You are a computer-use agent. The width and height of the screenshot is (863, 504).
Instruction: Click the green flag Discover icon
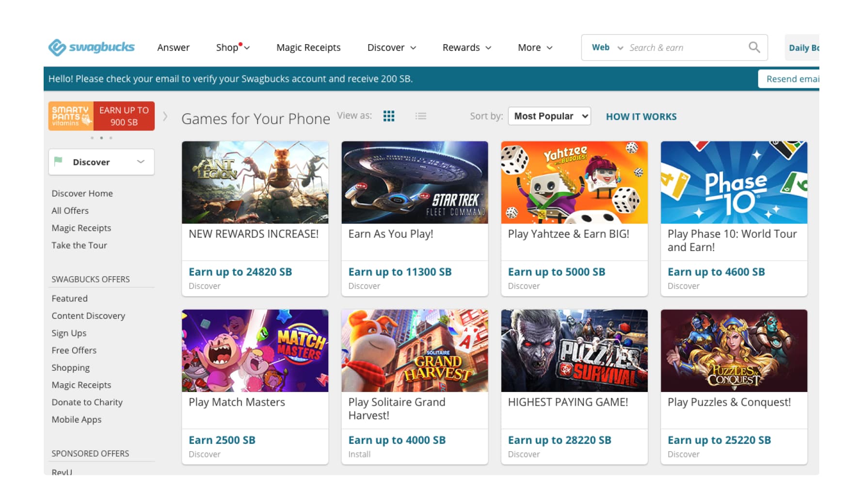pyautogui.click(x=59, y=161)
